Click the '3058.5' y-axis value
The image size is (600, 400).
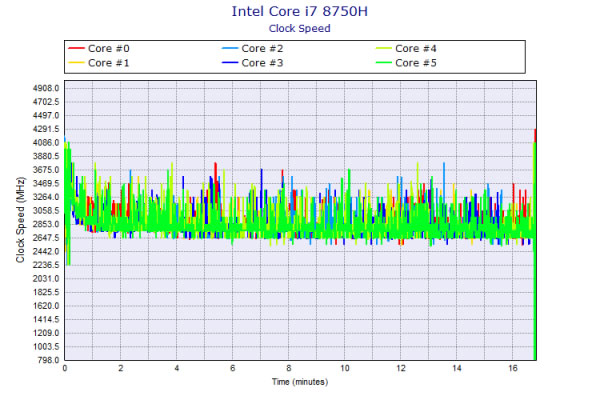click(x=46, y=211)
